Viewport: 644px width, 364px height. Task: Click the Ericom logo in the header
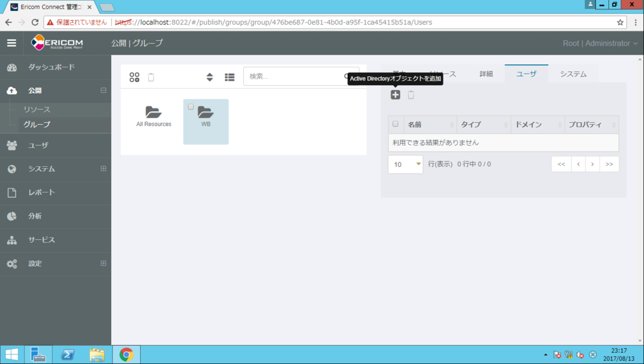(x=58, y=43)
